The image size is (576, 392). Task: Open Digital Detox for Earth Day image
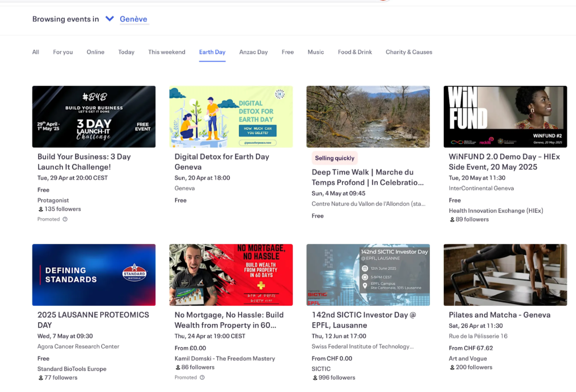click(231, 116)
